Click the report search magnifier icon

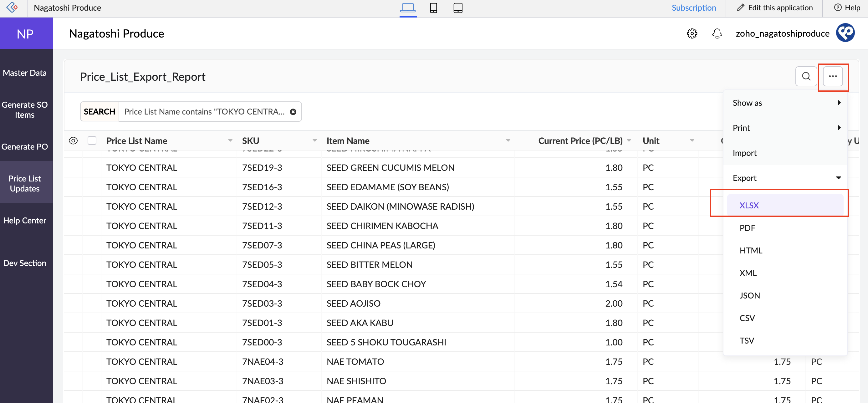[x=806, y=76]
